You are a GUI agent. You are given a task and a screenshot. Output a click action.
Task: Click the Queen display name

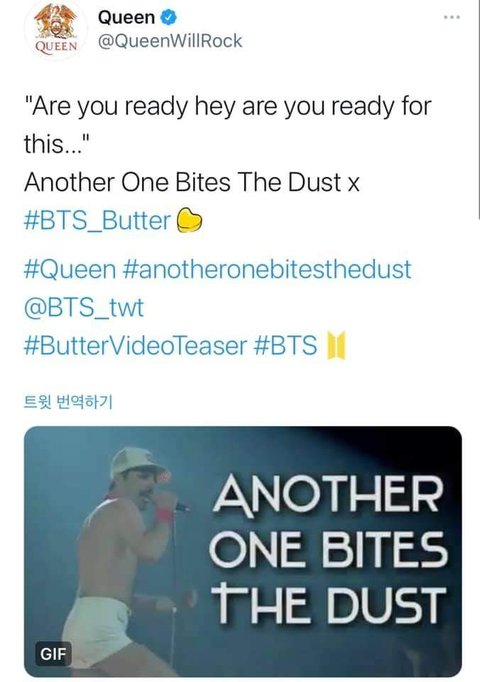[126, 17]
